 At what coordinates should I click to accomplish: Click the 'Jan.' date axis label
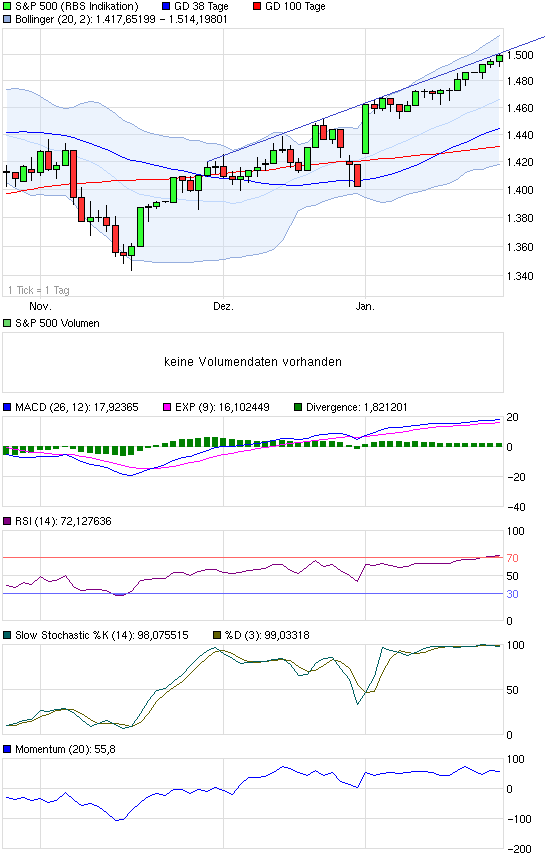(x=365, y=306)
